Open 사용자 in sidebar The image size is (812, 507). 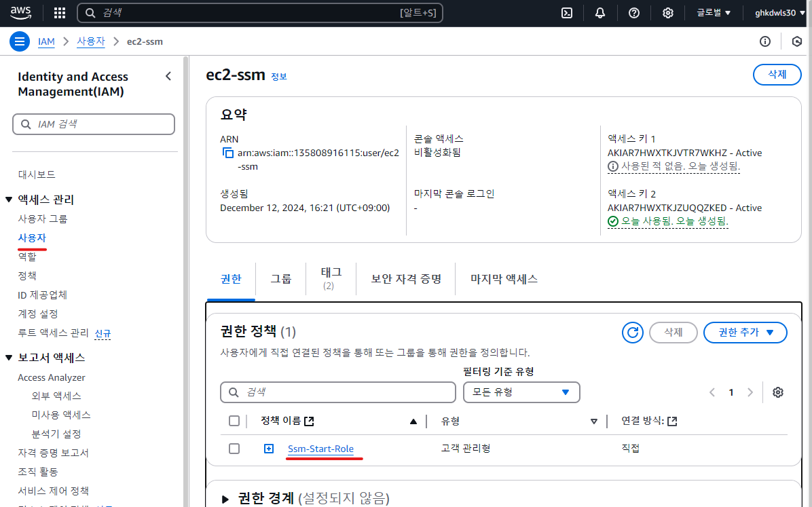32,238
